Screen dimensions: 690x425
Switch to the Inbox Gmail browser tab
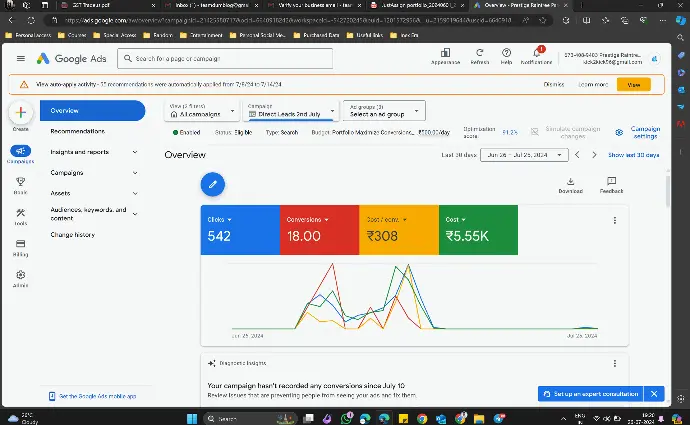click(211, 5)
